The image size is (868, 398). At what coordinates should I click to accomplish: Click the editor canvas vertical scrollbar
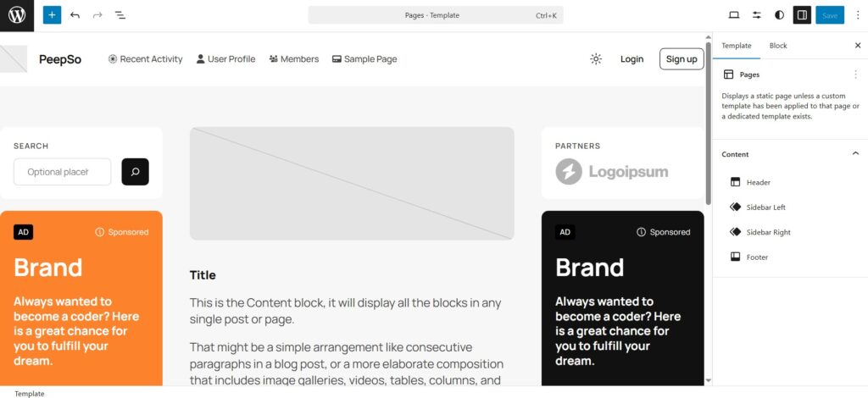708,119
